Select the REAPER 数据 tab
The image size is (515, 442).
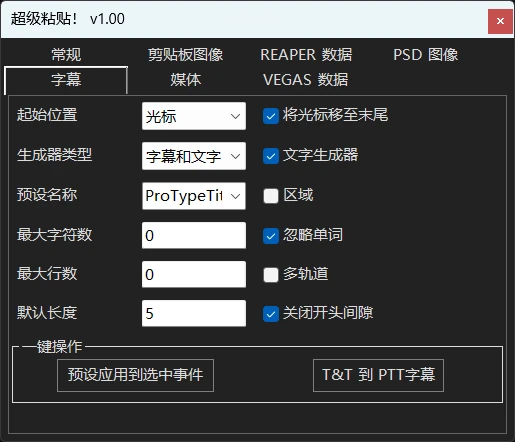(306, 55)
